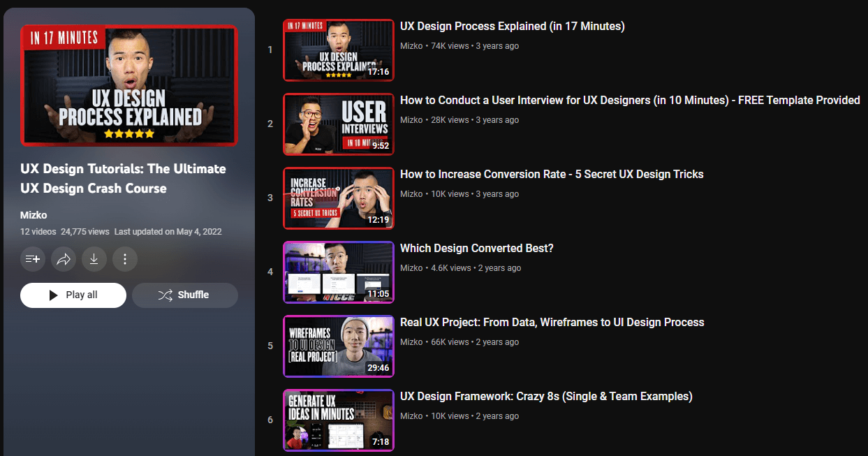Open the three-dot more actions menu
Image resolution: width=868 pixels, height=456 pixels.
(x=125, y=259)
